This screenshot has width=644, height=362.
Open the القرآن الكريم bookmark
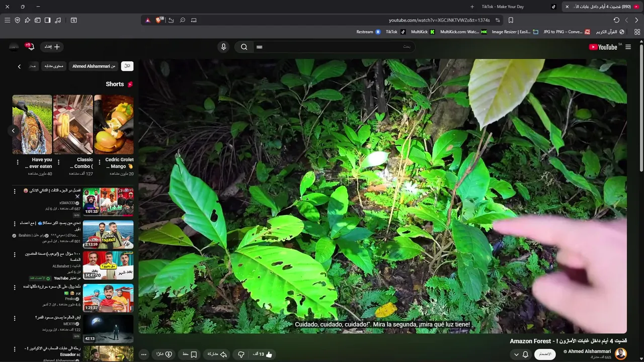coord(610,32)
